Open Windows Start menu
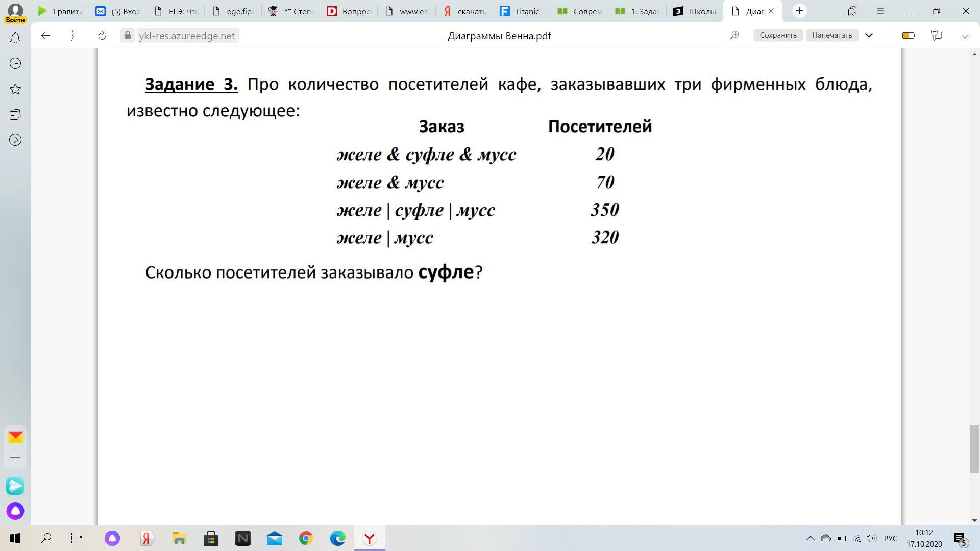The image size is (980, 551). [x=15, y=538]
